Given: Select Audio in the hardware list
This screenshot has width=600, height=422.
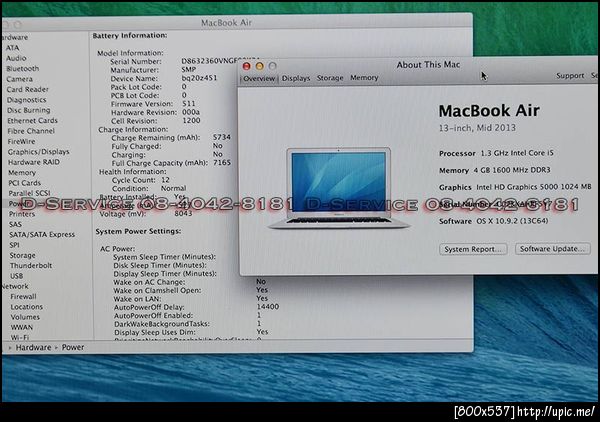Looking at the screenshot, I should tap(16, 58).
